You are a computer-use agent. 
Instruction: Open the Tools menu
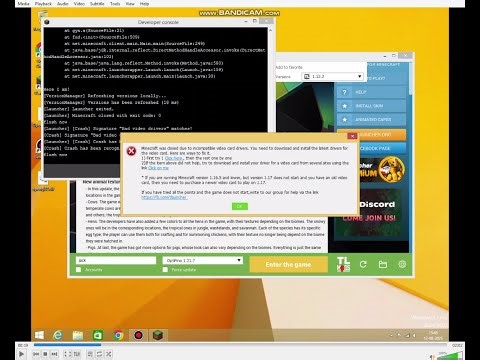point(115,4)
